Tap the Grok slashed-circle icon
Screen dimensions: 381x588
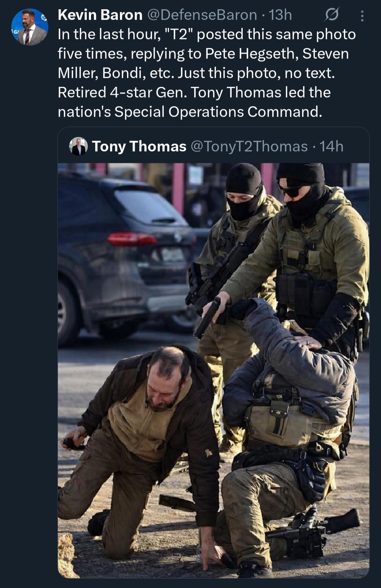331,15
